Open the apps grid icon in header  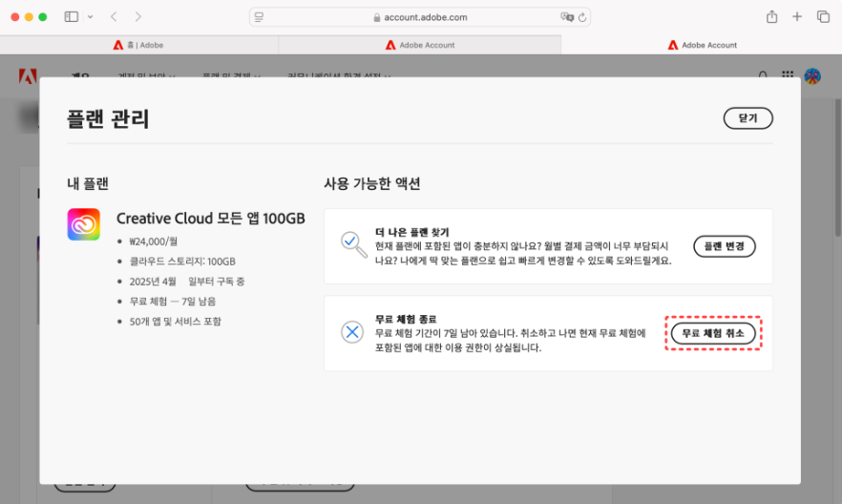[x=788, y=74]
